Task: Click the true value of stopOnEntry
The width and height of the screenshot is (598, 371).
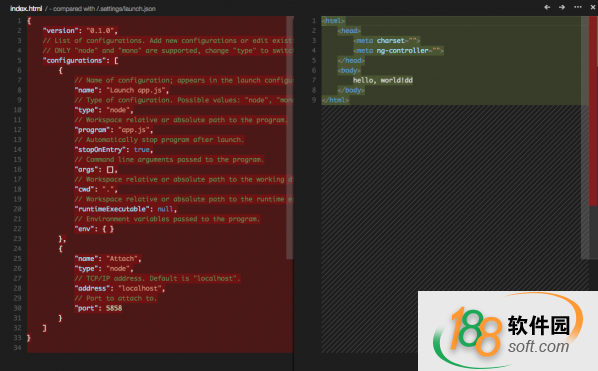Action: [x=141, y=149]
